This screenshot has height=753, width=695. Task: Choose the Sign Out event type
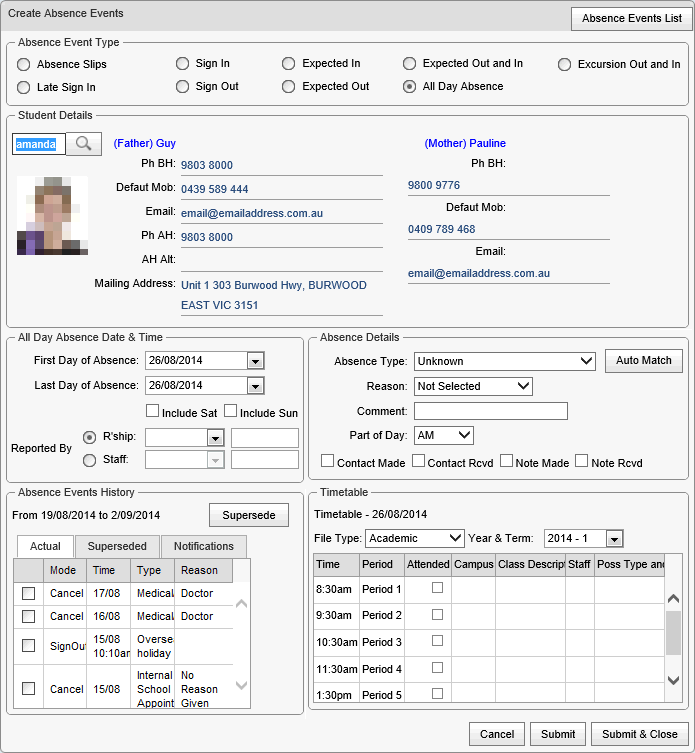point(183,86)
